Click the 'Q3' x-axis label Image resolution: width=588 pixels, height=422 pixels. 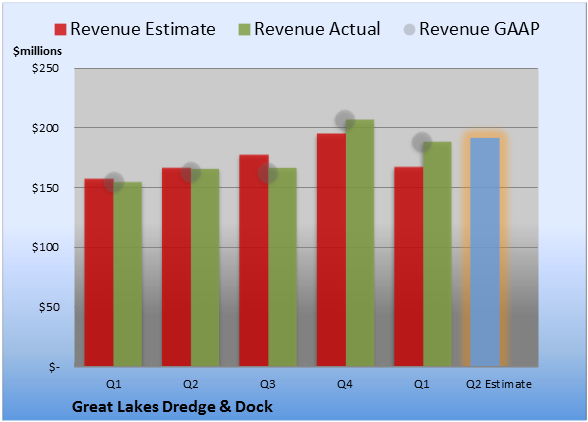point(268,384)
